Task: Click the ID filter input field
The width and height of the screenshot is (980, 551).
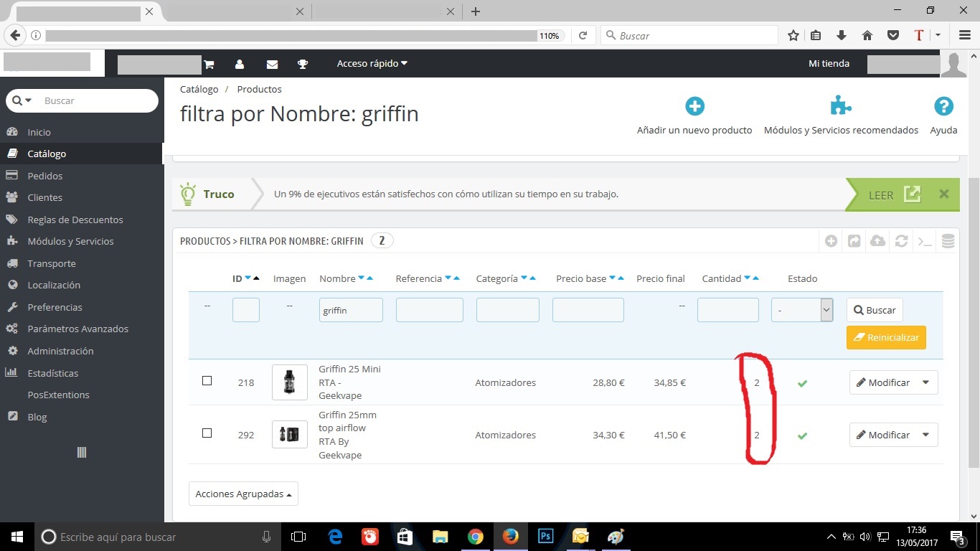Action: [x=246, y=310]
